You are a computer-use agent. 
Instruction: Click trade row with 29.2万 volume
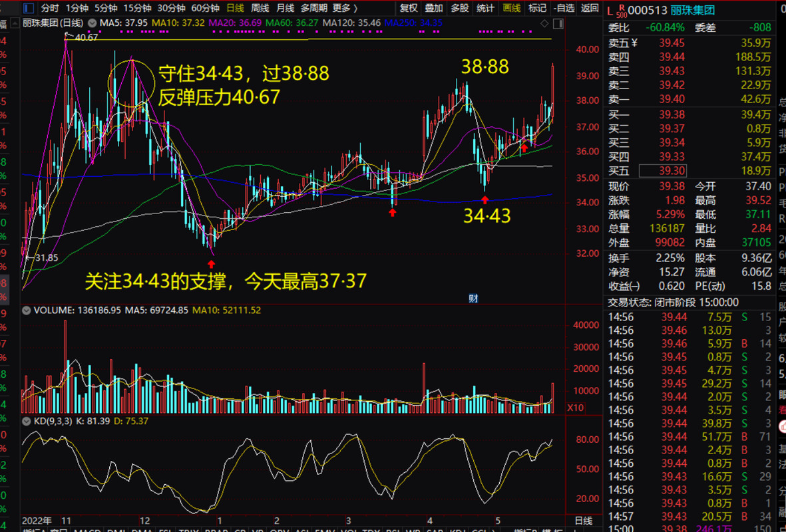click(x=689, y=384)
